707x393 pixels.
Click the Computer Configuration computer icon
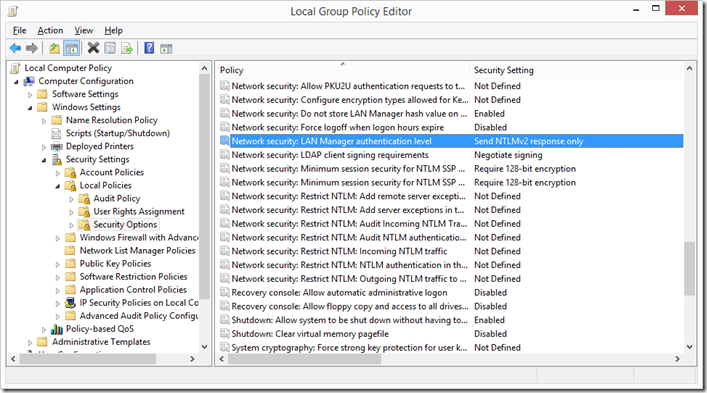[29, 81]
